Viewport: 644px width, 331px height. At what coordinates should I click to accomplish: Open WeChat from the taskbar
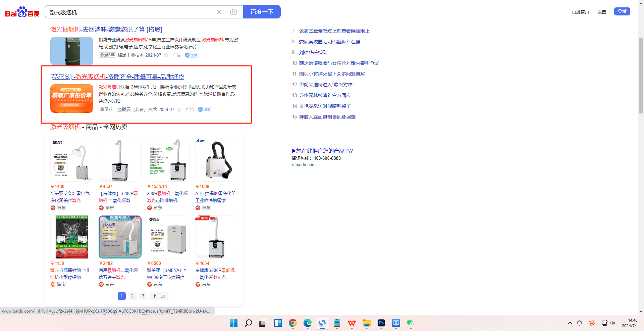click(410, 323)
